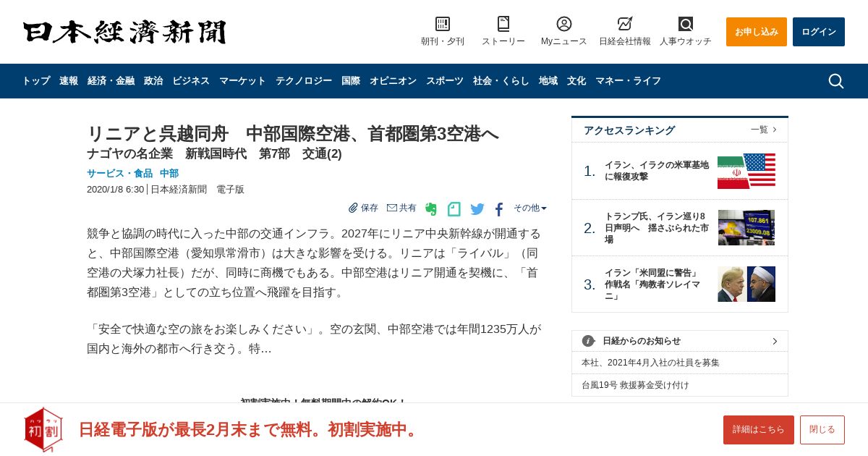The height and width of the screenshot is (456, 868).
Task: Open the 地域 section
Action: coord(548,81)
